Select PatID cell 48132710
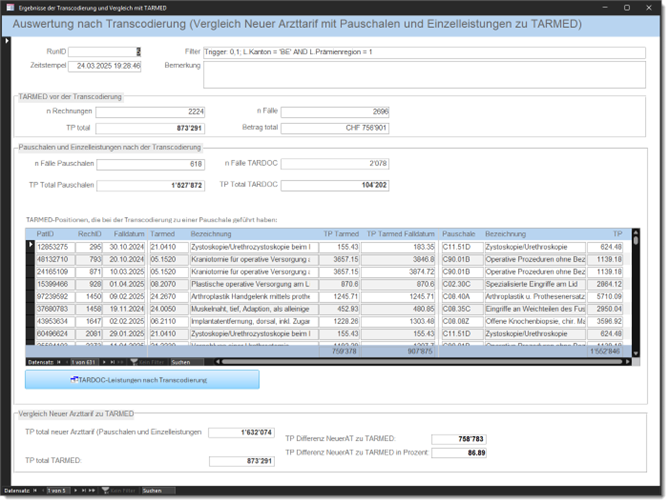Viewport: 669px width, 503px height. coord(55,259)
